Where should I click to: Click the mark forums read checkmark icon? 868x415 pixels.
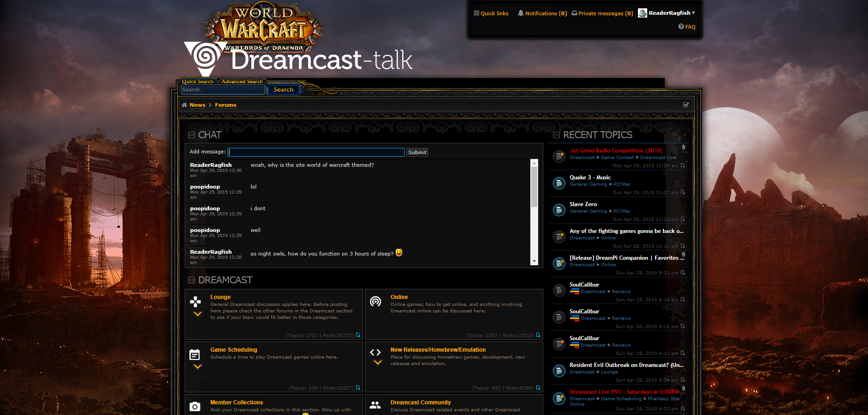point(686,104)
